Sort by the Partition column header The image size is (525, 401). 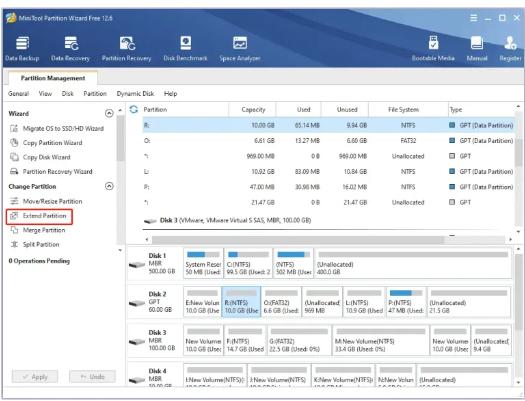click(x=185, y=109)
